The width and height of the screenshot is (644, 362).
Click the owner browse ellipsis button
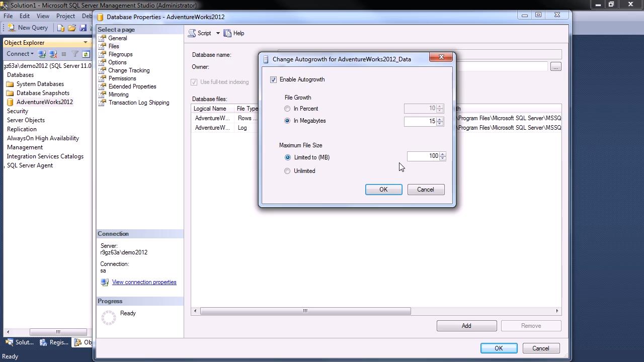point(555,67)
